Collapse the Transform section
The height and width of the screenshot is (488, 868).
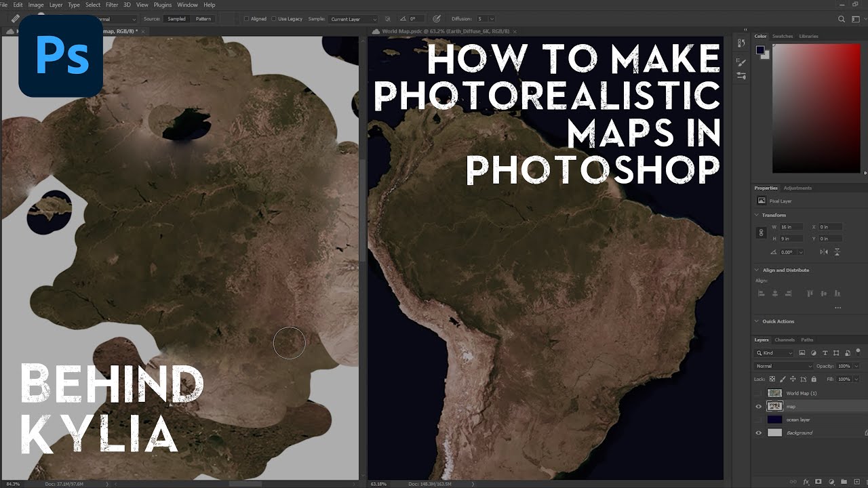click(757, 215)
